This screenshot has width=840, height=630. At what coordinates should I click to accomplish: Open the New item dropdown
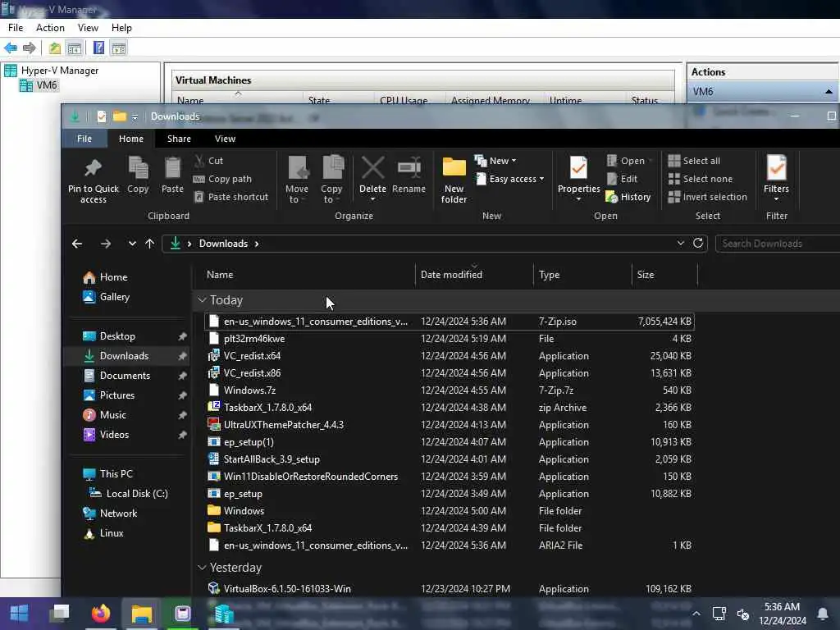tap(495, 161)
